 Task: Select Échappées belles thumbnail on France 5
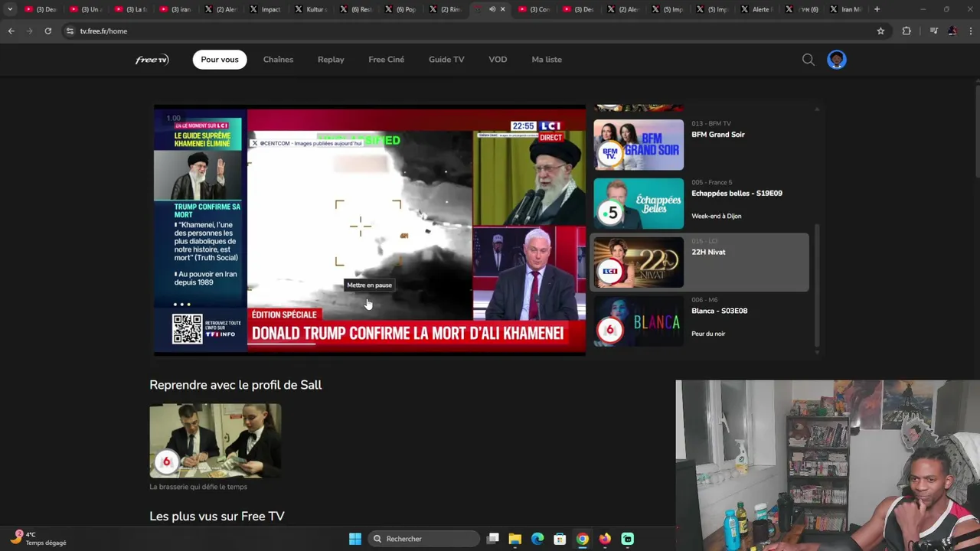click(639, 204)
